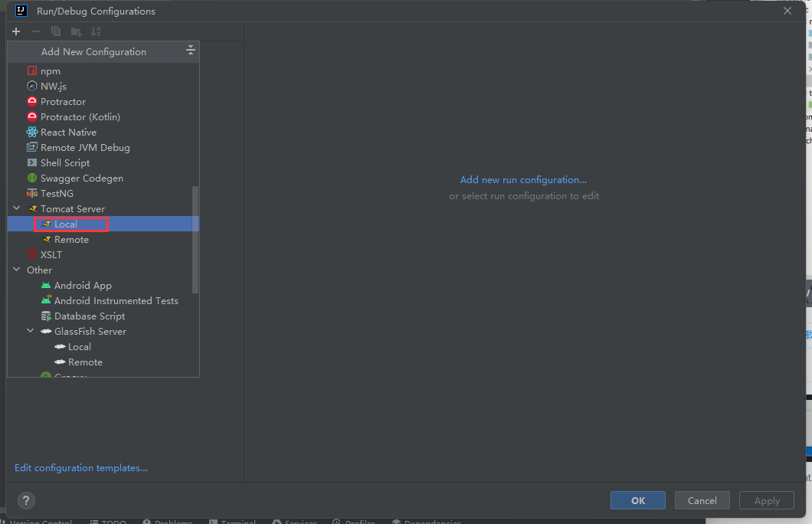Select Remote under Tomcat Server
812x524 pixels.
click(71, 239)
